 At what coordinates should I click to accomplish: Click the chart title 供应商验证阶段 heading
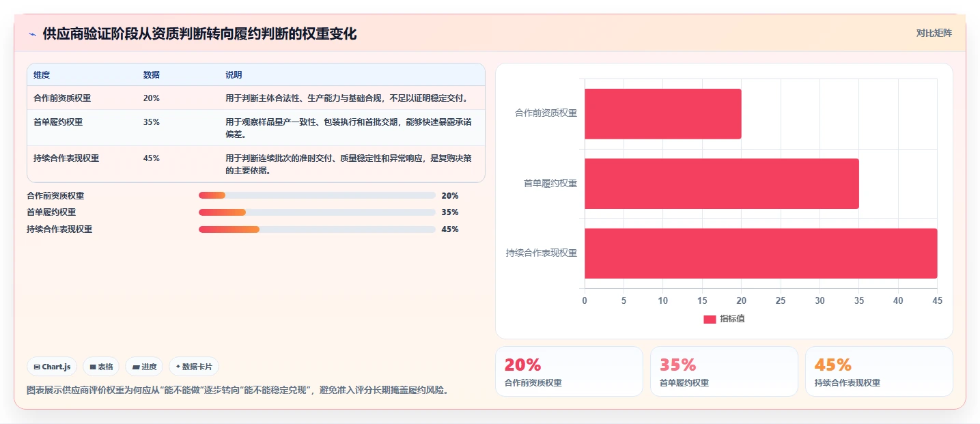(199, 34)
